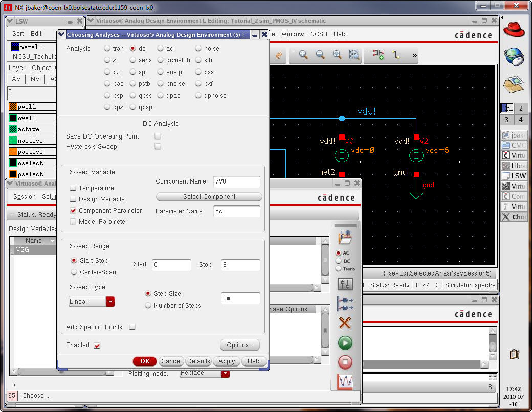Expand the toolbar overflow chevron

415,55
